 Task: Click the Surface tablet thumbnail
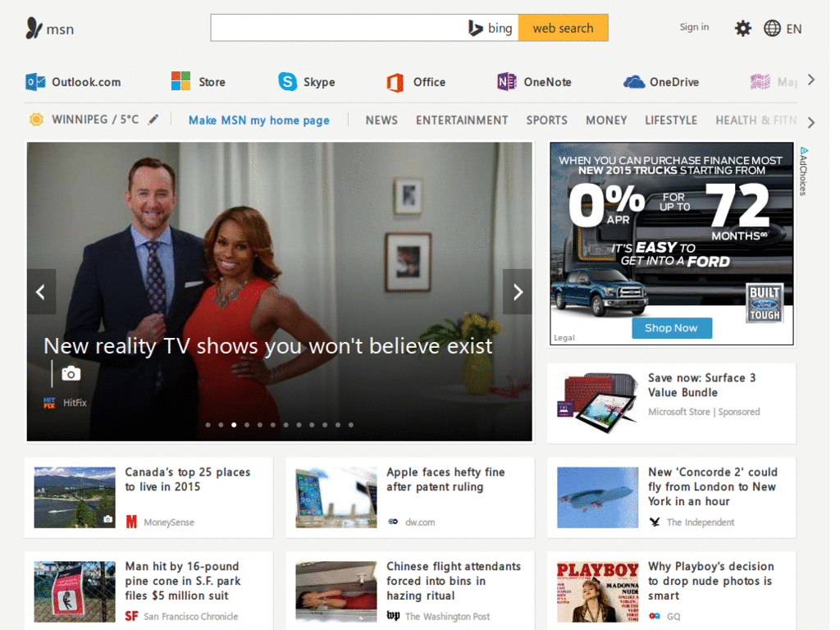[597, 403]
